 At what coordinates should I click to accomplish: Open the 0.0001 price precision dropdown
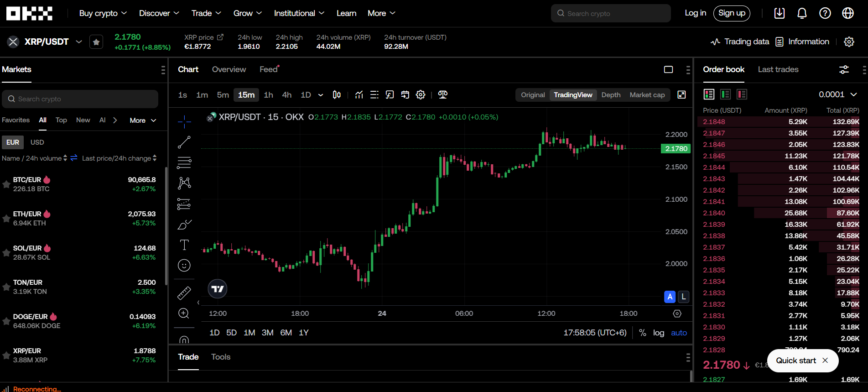tap(838, 94)
